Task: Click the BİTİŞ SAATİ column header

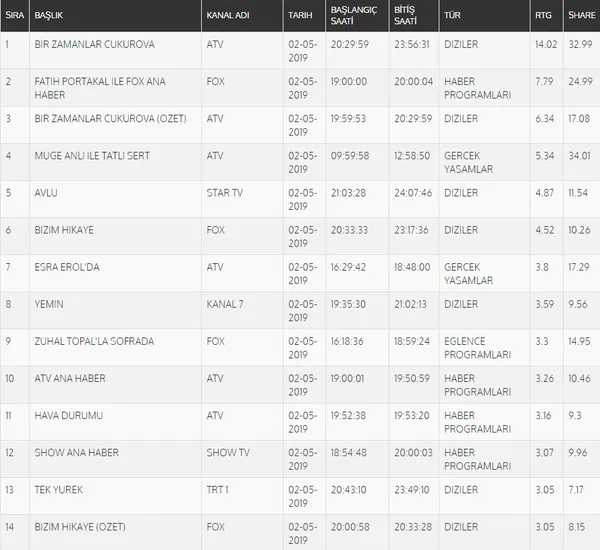Action: [414, 15]
